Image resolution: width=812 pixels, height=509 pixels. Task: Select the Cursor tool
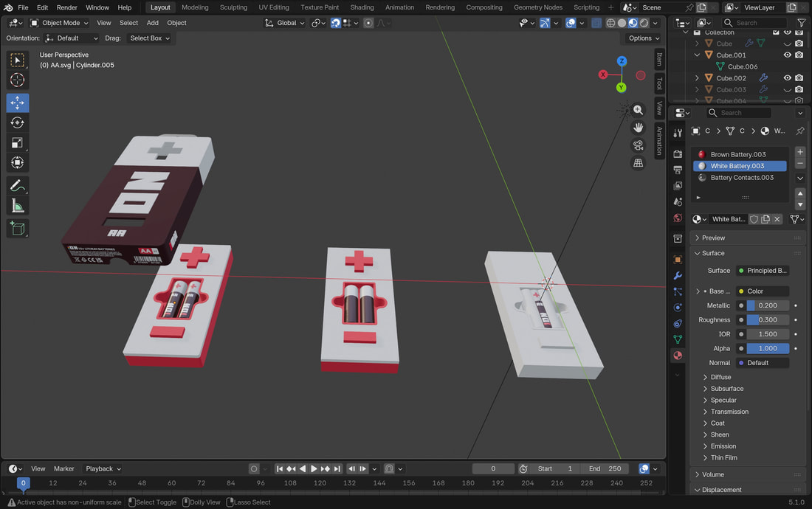pyautogui.click(x=18, y=80)
